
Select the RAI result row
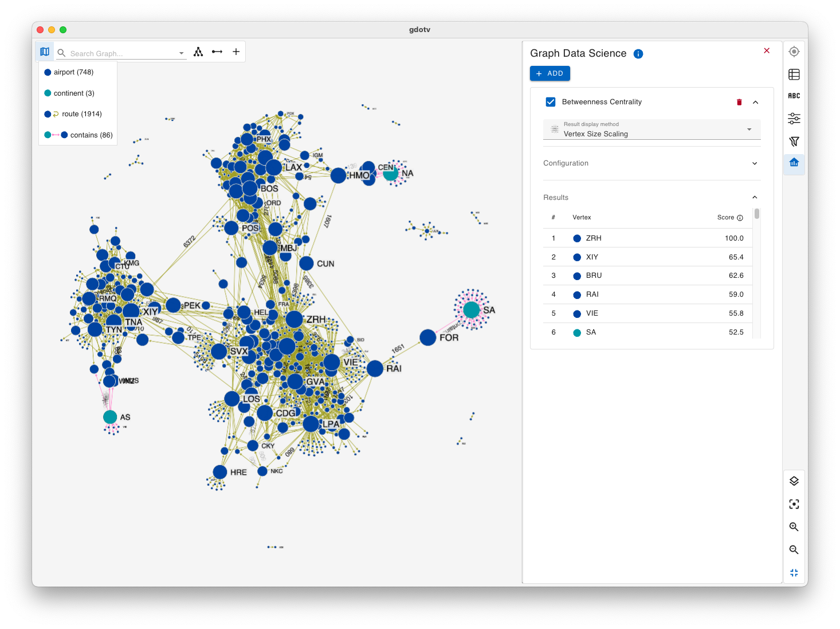tap(647, 294)
